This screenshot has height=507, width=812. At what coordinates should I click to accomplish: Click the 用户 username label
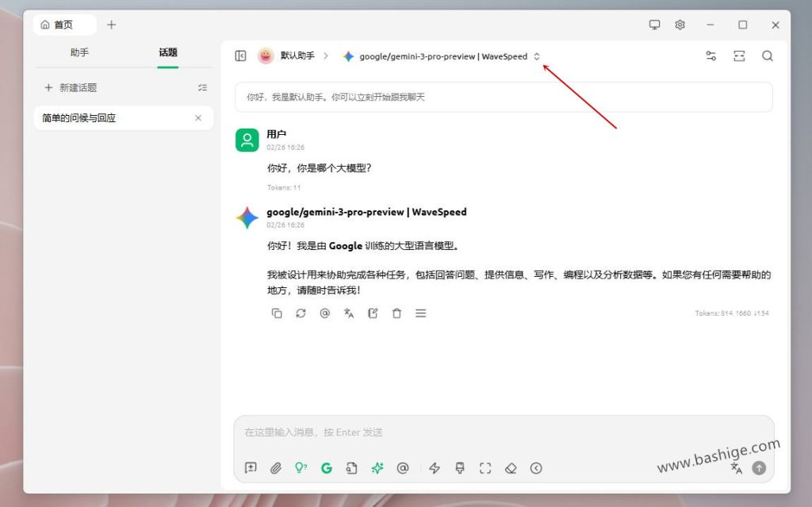pos(277,134)
